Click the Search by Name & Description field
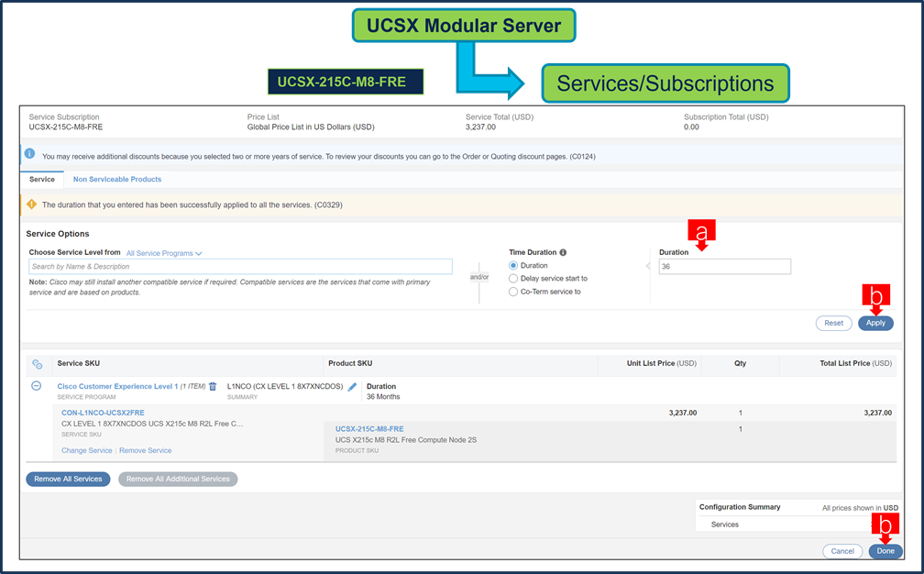This screenshot has height=574, width=924. 240,267
